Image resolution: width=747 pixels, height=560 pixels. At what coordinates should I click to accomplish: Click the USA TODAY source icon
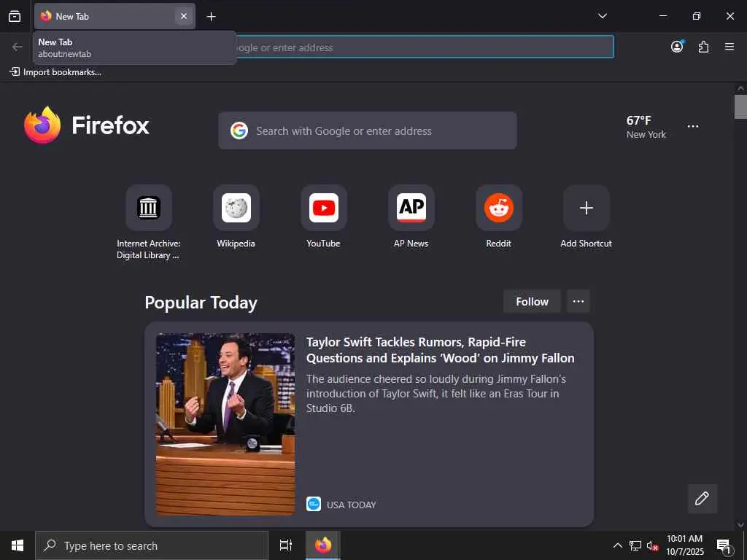pyautogui.click(x=314, y=505)
